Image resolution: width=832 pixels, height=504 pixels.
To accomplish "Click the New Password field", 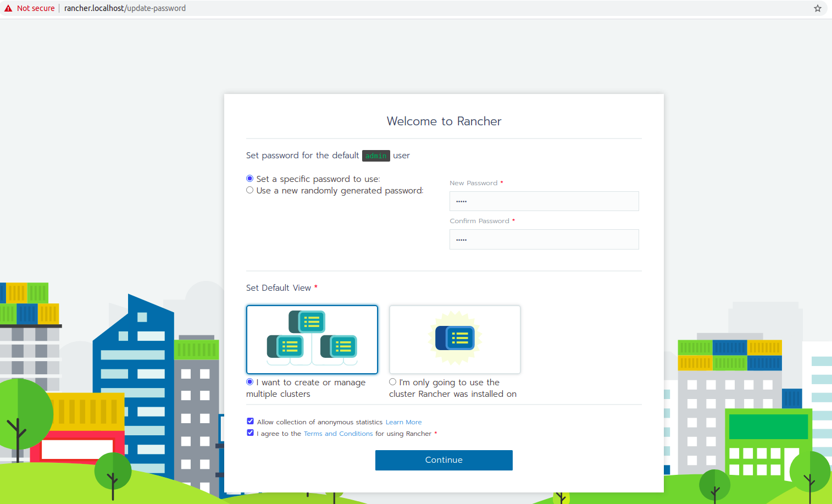I will point(543,201).
